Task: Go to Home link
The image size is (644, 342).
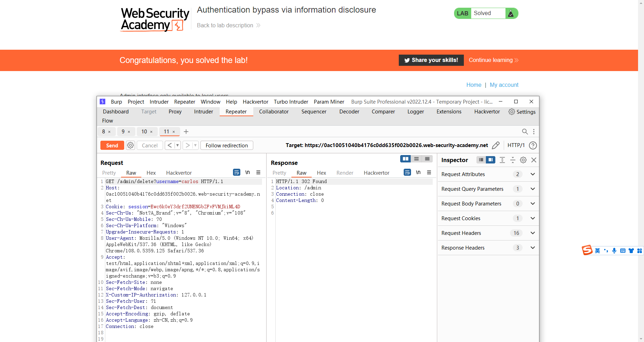Action: point(474,85)
